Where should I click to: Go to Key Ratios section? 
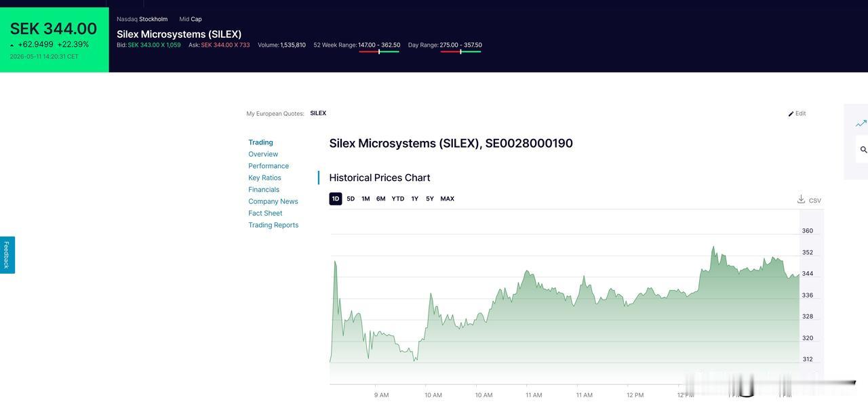click(x=264, y=178)
